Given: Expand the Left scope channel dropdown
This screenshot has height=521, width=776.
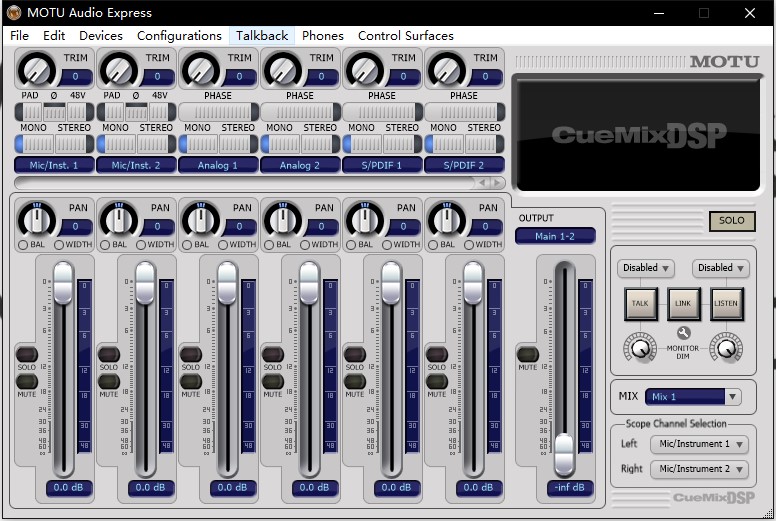Looking at the screenshot, I should pos(699,444).
